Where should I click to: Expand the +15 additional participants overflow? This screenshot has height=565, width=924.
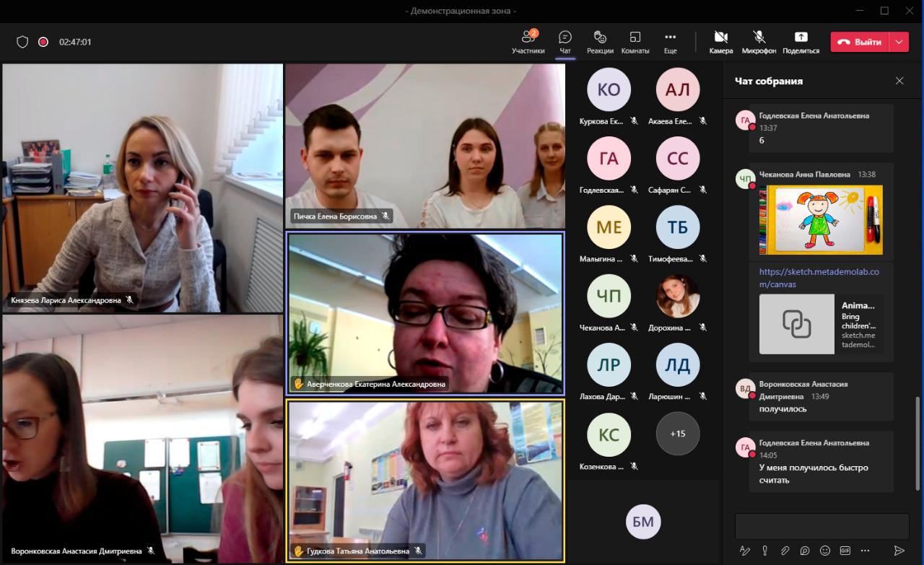point(677,434)
